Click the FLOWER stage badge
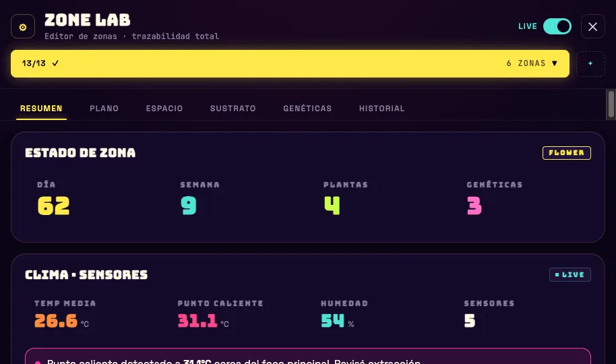This screenshot has height=364, width=616. [567, 153]
